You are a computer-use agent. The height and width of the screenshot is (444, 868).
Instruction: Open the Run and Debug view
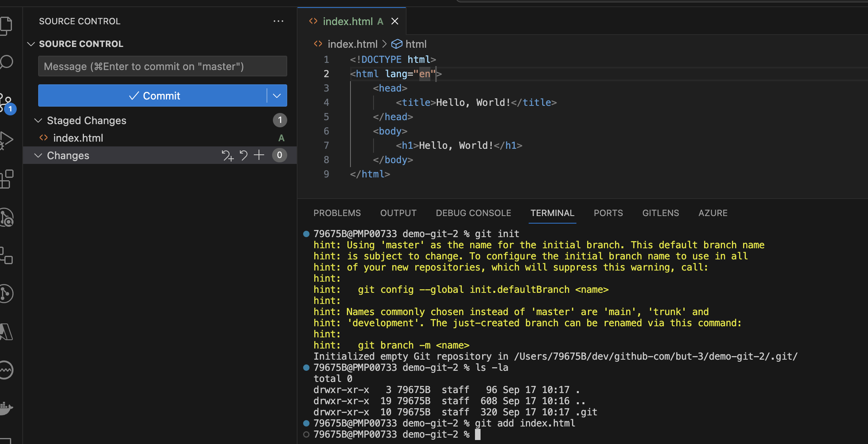tap(6, 140)
